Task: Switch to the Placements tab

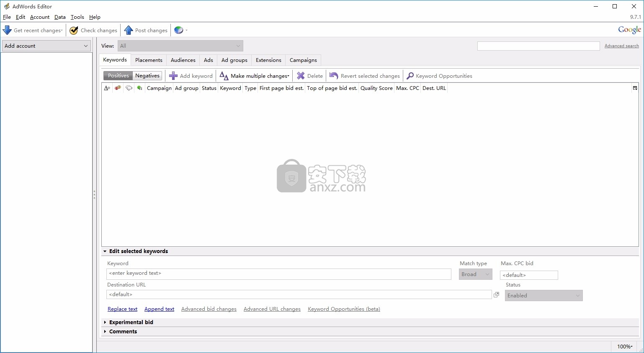Action: click(149, 60)
